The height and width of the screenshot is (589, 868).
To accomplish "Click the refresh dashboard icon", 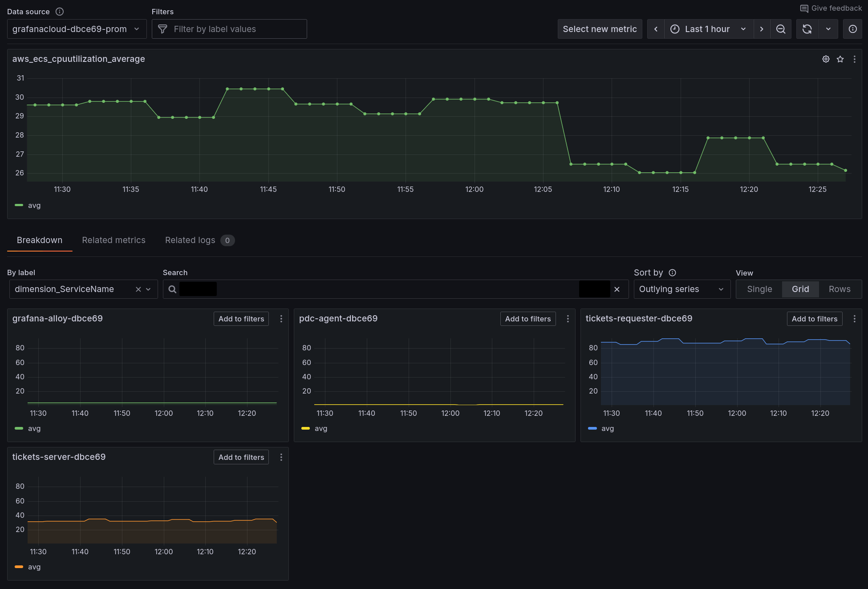I will [807, 29].
